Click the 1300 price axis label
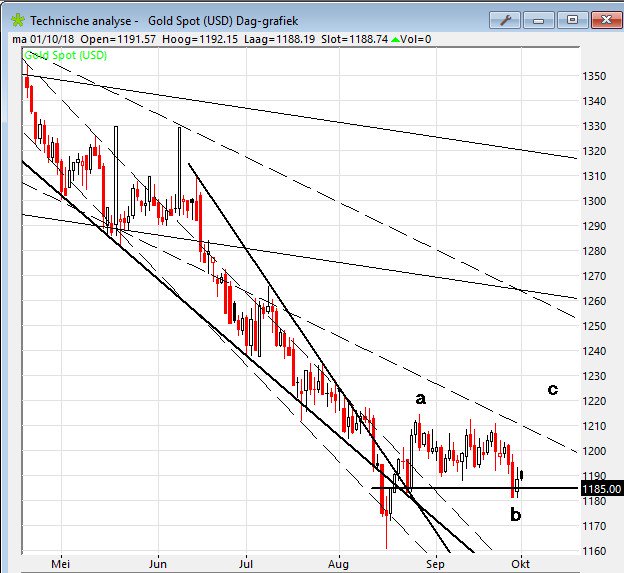Image resolution: width=624 pixels, height=573 pixels. [594, 201]
